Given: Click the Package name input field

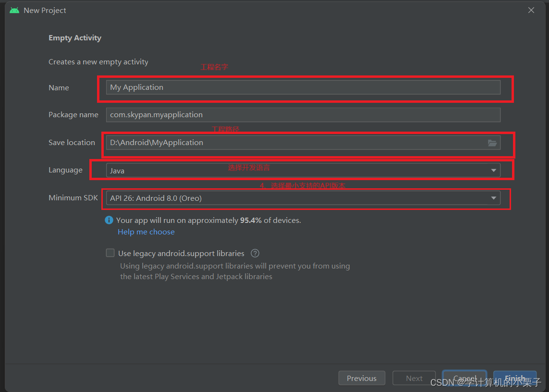Looking at the screenshot, I should coord(303,114).
